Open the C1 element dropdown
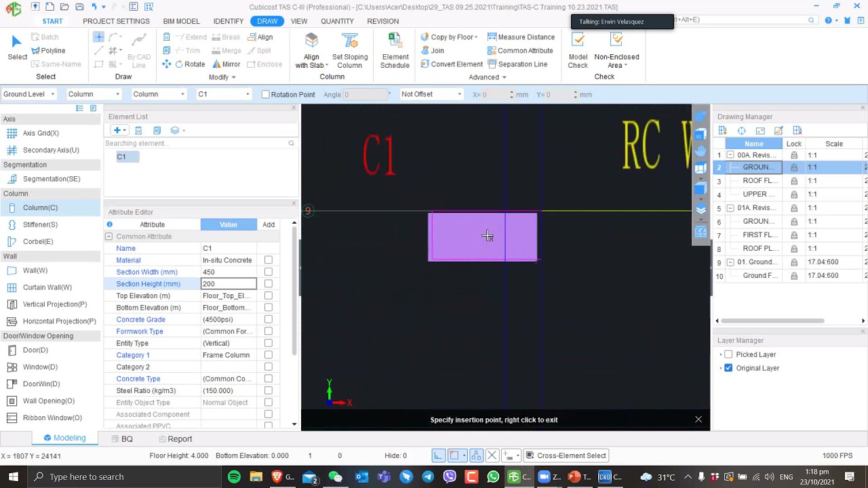The width and height of the screenshot is (868, 488). click(224, 94)
